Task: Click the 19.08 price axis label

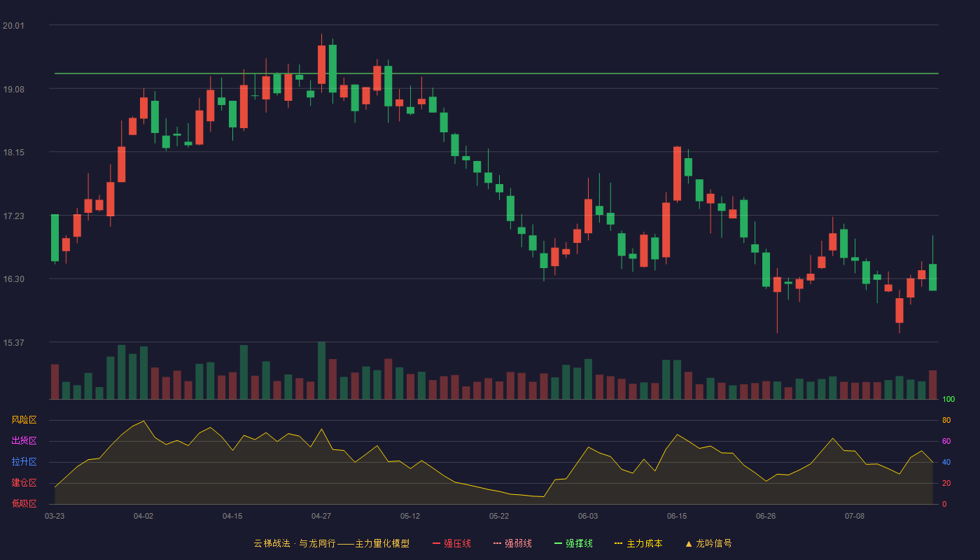Action: click(x=13, y=89)
